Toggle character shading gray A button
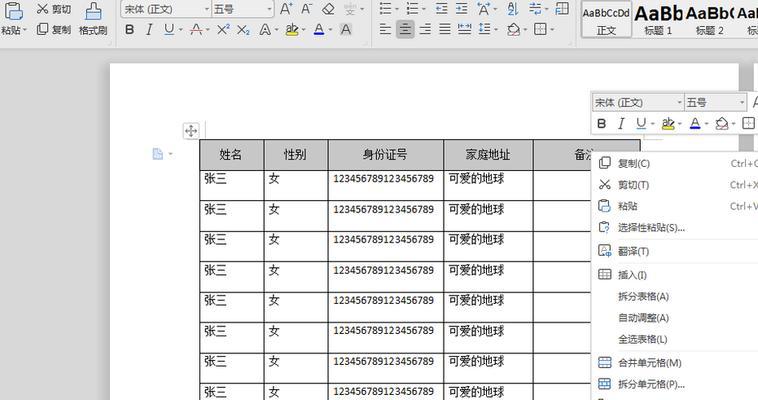758x400 pixels. [x=346, y=30]
